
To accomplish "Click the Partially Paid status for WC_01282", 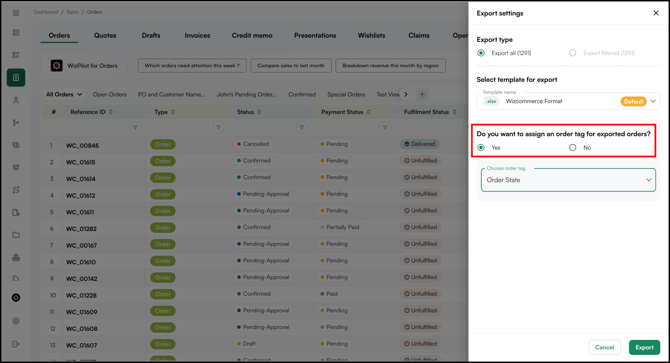I will tap(340, 227).
